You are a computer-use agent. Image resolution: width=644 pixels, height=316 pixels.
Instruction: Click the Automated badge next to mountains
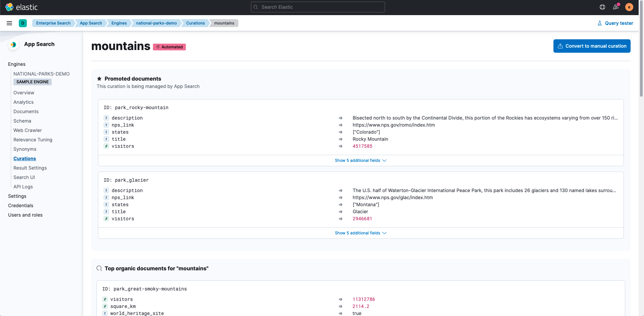(169, 47)
